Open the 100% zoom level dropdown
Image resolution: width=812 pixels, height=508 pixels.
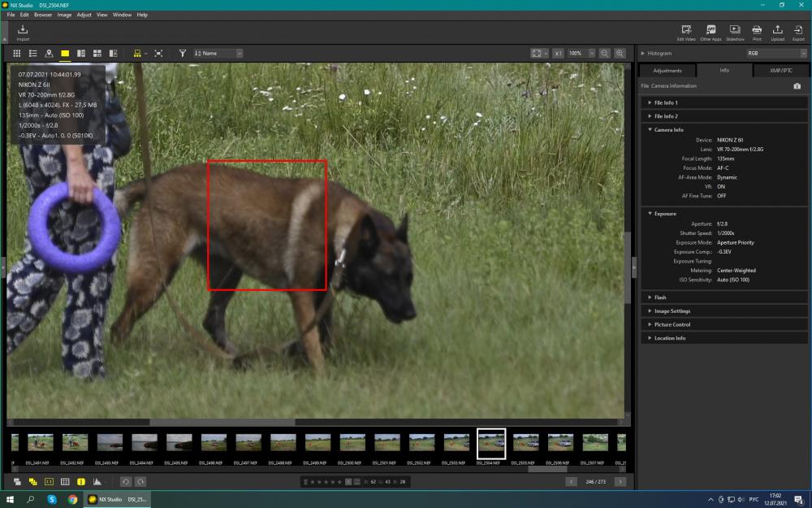tap(581, 54)
